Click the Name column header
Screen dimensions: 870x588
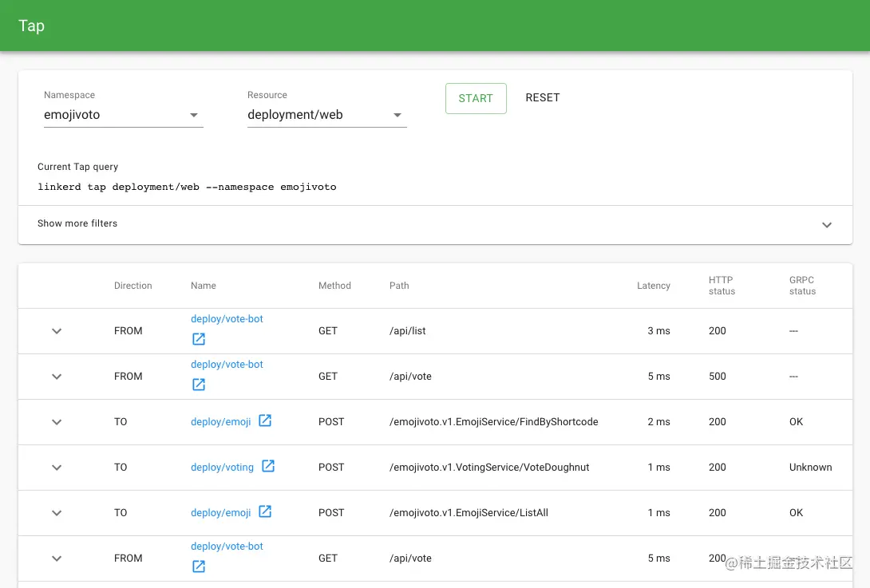pos(204,286)
